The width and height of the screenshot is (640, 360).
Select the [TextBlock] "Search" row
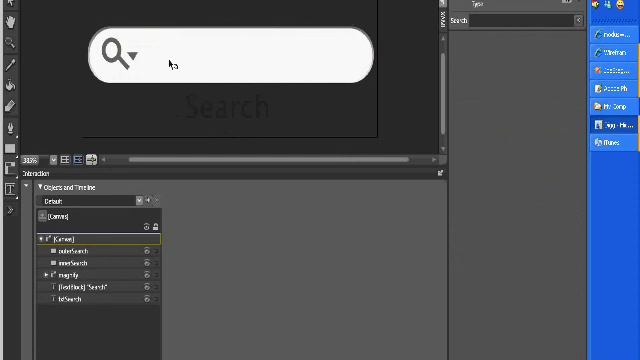[99, 287]
